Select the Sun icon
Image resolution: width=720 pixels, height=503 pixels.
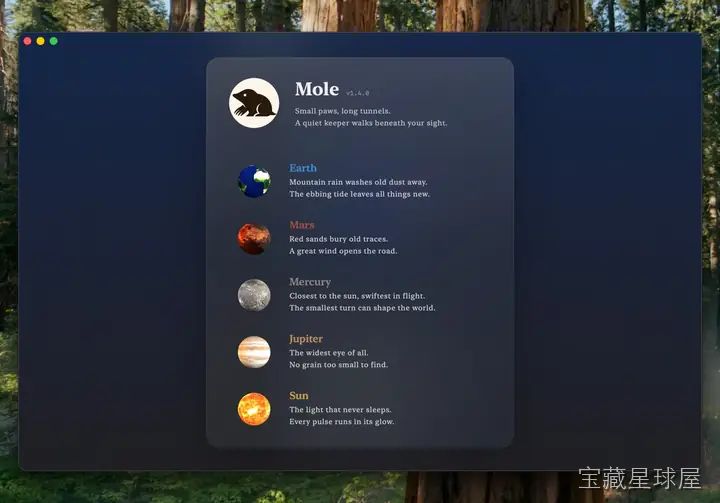click(x=254, y=409)
